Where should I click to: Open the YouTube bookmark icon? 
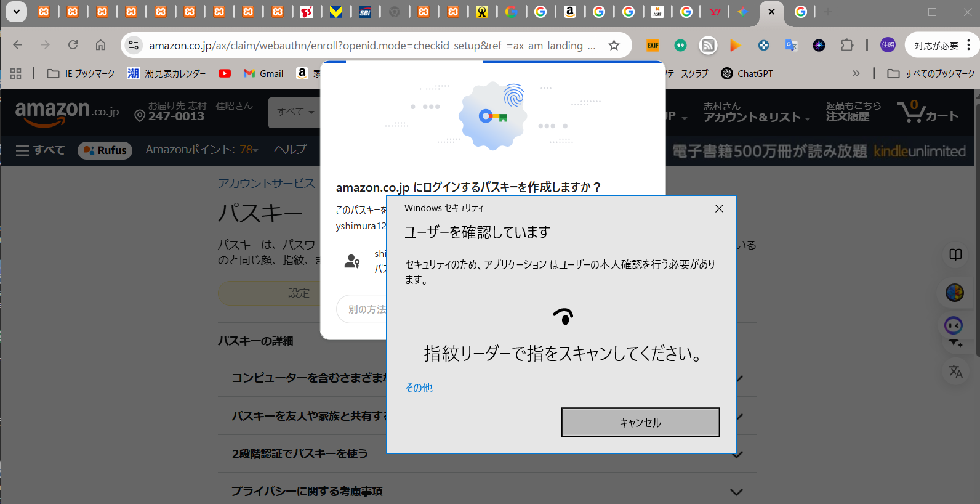click(x=225, y=73)
